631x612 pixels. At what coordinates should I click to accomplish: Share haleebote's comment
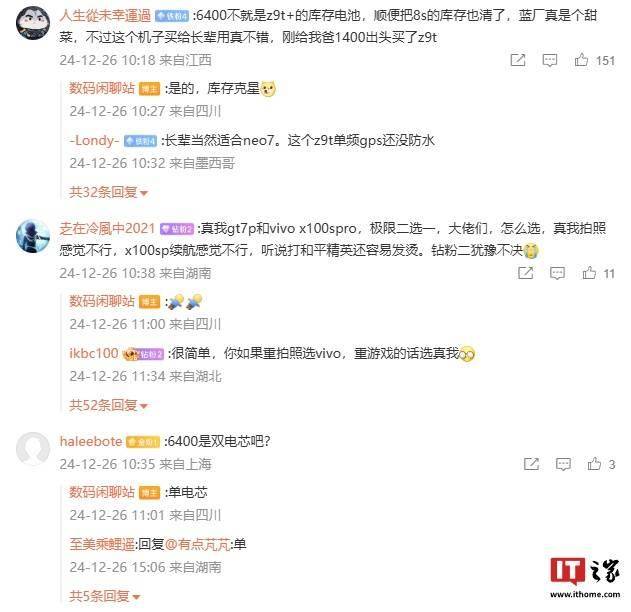pyautogui.click(x=531, y=464)
